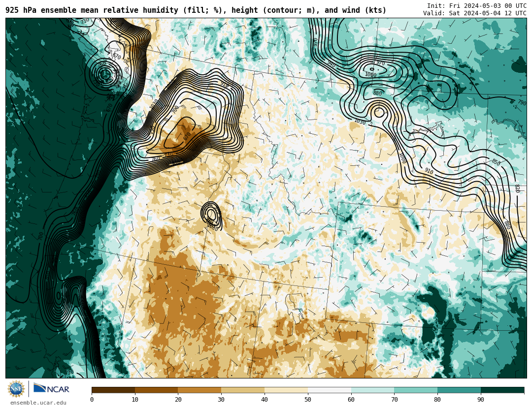
Task: Click the 50-60 white colorbar segment
Action: 330,390
